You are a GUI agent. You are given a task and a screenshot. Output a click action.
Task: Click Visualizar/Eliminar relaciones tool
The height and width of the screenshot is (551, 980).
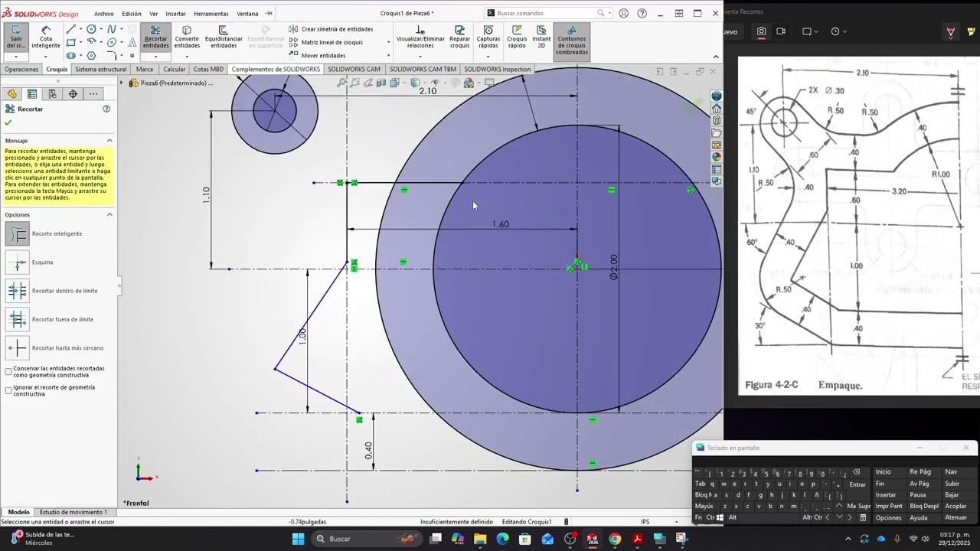click(x=420, y=37)
